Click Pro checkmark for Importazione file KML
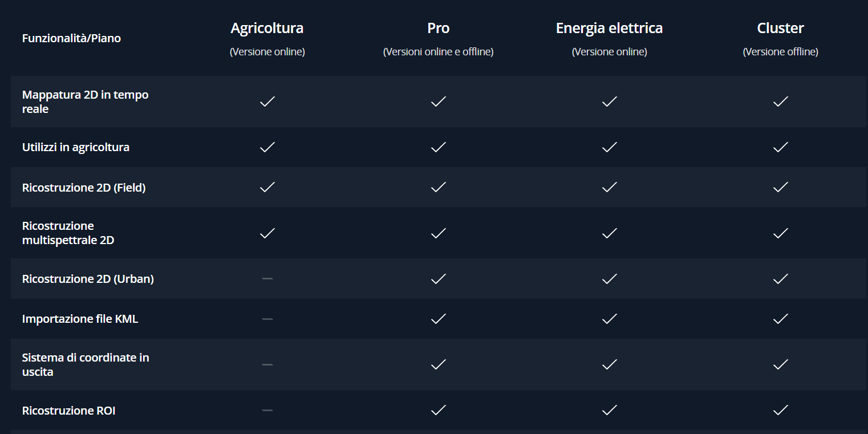The width and height of the screenshot is (868, 434). (x=438, y=319)
